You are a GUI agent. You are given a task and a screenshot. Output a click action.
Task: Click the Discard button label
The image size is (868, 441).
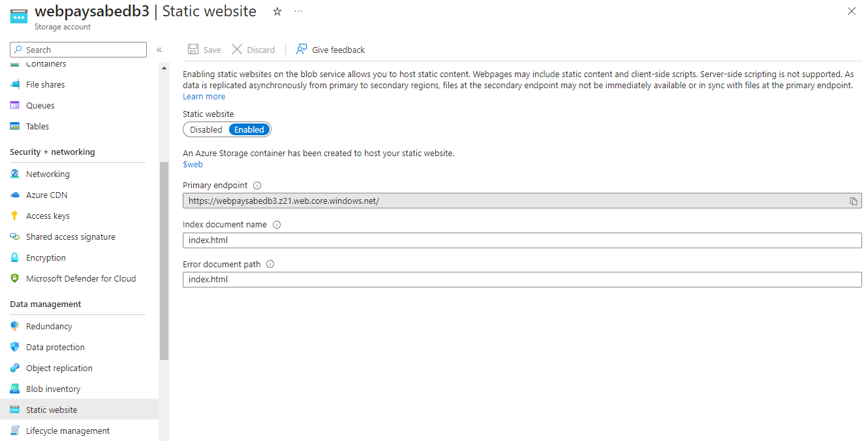pyautogui.click(x=261, y=50)
